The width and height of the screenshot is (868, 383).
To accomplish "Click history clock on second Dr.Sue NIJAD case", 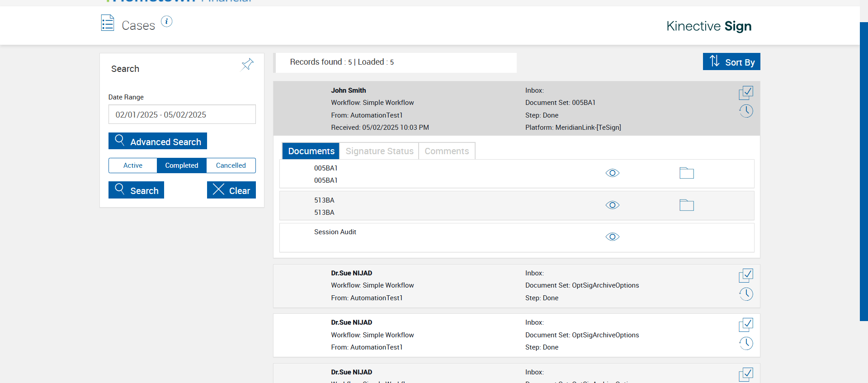I will 746,344.
